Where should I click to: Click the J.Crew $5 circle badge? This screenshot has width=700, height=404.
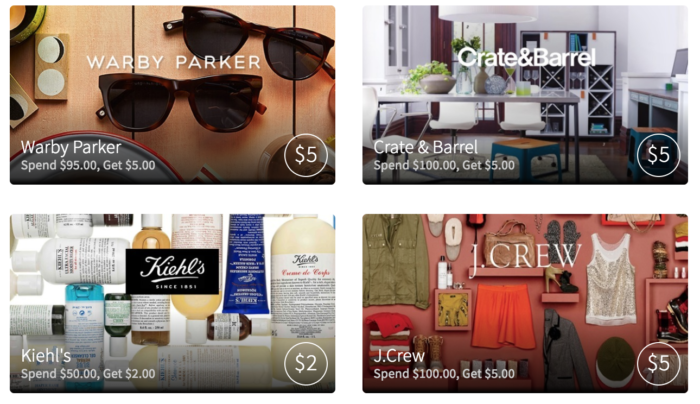click(x=658, y=363)
